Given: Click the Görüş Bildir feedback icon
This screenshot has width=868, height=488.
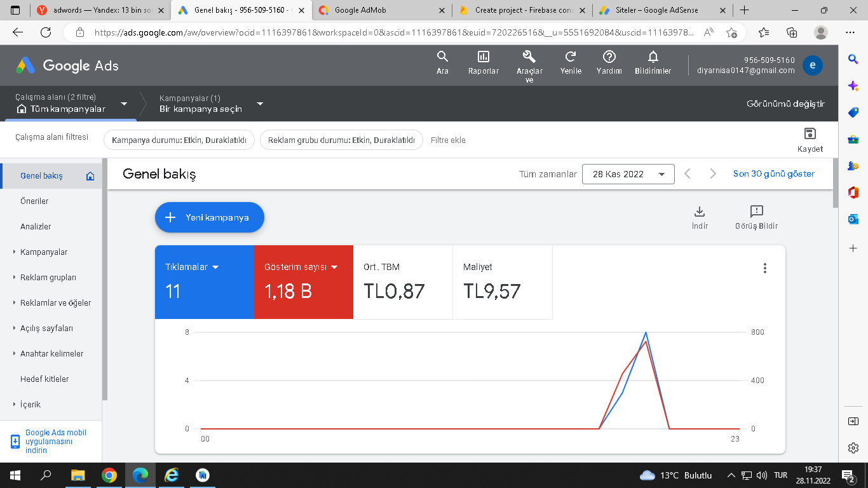Looking at the screenshot, I should click(756, 212).
